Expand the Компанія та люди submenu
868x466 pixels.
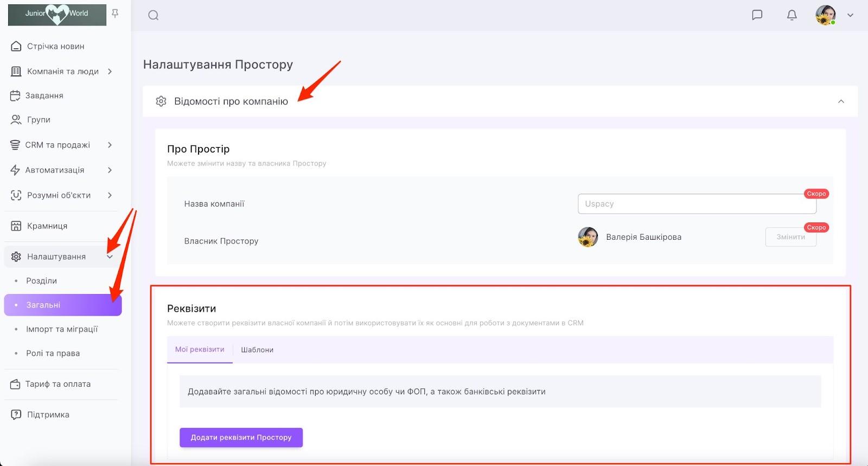pos(110,72)
